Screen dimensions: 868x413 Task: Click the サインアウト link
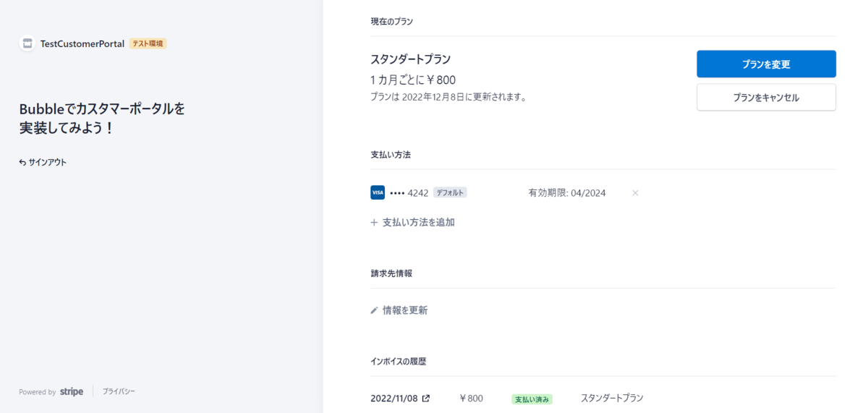pyautogui.click(x=48, y=163)
